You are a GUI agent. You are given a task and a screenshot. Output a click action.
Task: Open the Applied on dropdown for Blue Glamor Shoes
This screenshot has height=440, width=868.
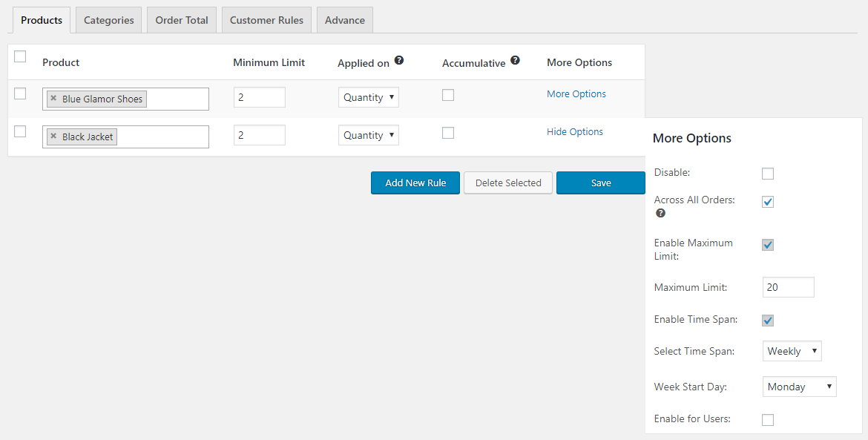tap(369, 97)
